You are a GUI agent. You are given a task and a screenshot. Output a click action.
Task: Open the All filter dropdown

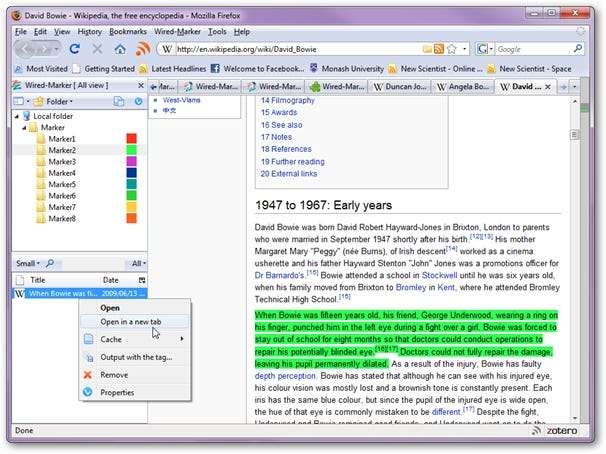tap(138, 263)
